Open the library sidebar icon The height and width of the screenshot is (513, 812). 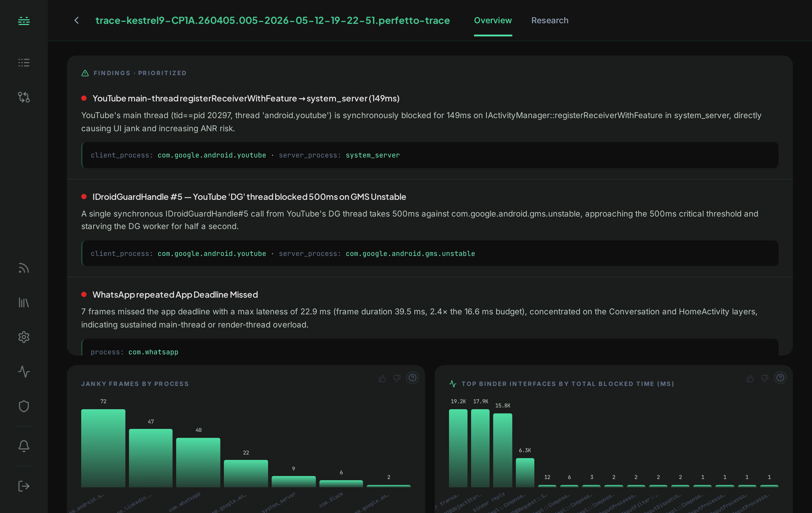[24, 302]
